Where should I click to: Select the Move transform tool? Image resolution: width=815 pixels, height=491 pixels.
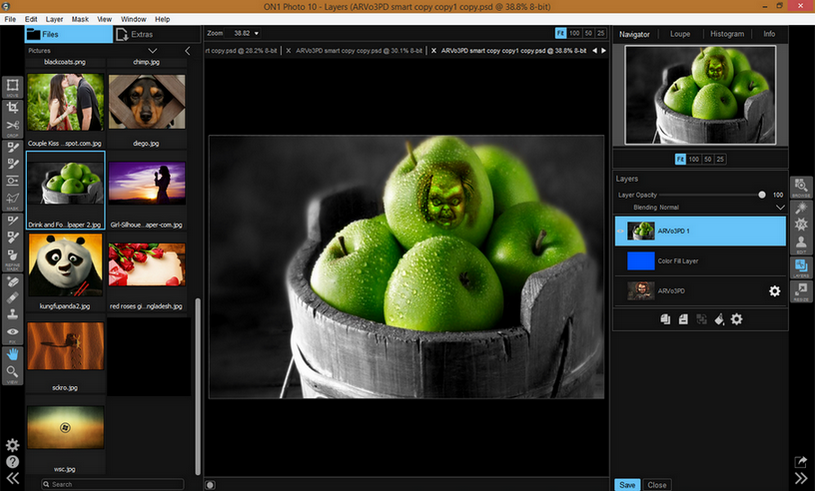[x=12, y=86]
